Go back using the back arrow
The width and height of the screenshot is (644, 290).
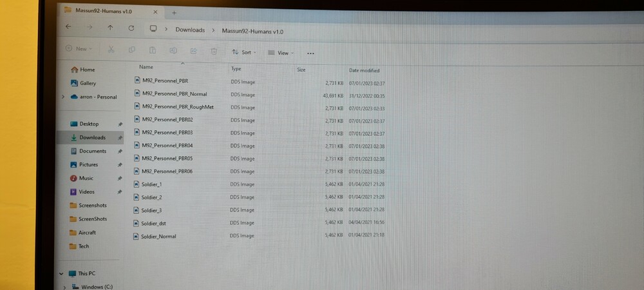coord(69,26)
